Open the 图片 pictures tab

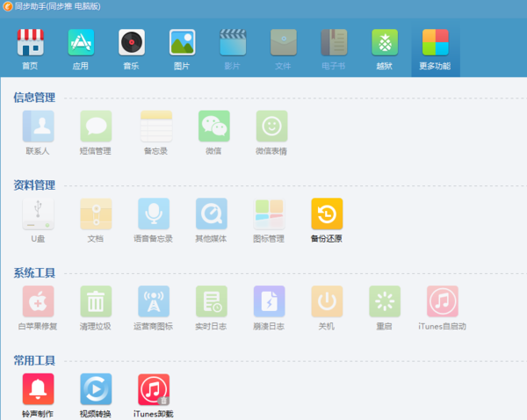[x=182, y=49]
